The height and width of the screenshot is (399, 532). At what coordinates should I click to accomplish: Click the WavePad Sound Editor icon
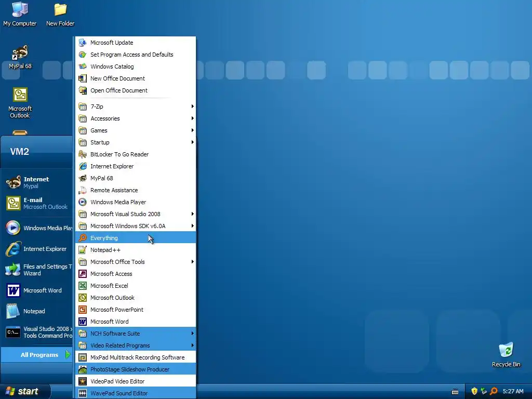(x=83, y=393)
